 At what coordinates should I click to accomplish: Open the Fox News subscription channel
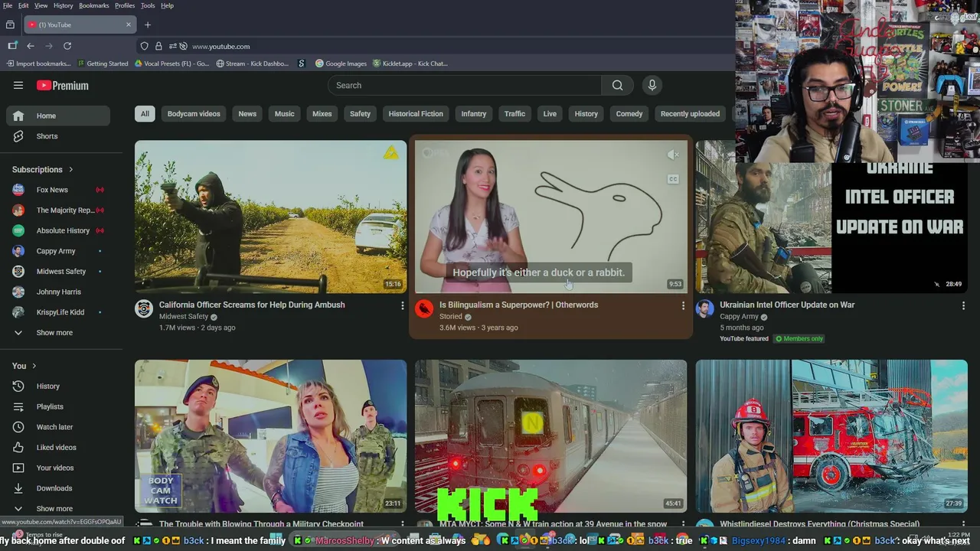click(58, 190)
